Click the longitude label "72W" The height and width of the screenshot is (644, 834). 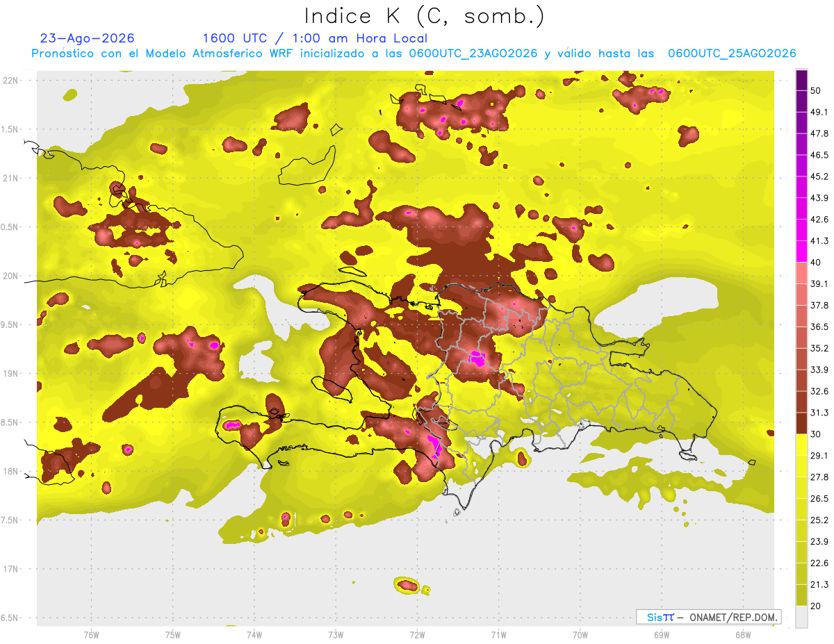[417, 634]
